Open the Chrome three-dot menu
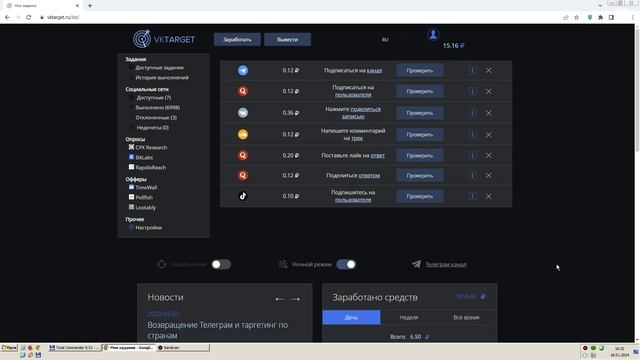The width and height of the screenshot is (640, 360). click(x=633, y=18)
